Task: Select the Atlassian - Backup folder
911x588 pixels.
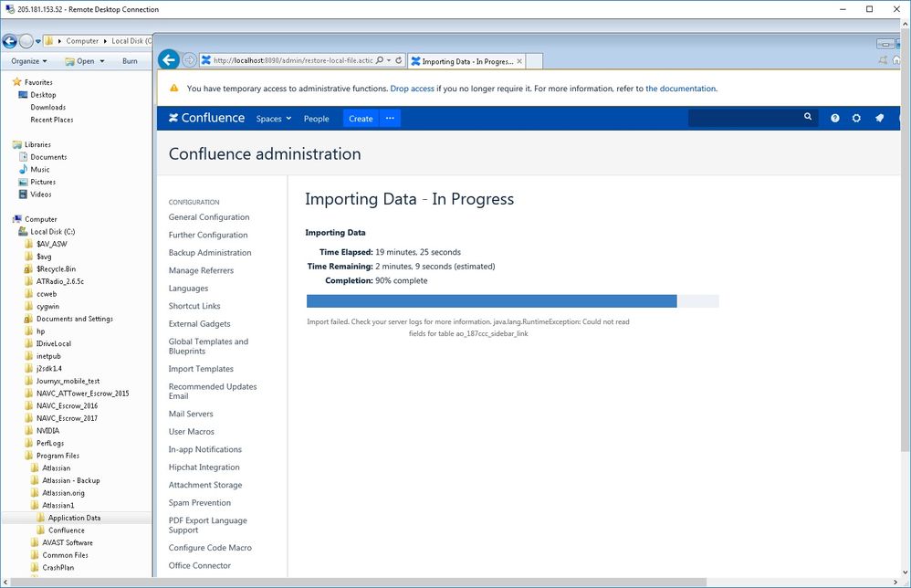Action: 71,480
